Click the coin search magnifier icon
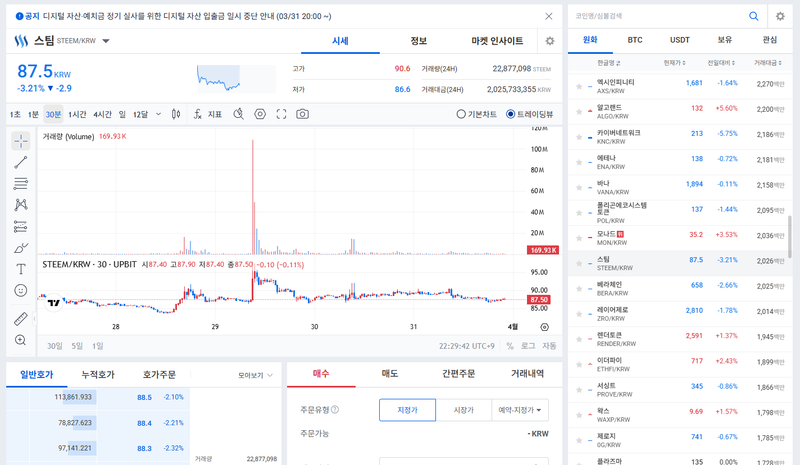The image size is (800, 465). tap(753, 16)
